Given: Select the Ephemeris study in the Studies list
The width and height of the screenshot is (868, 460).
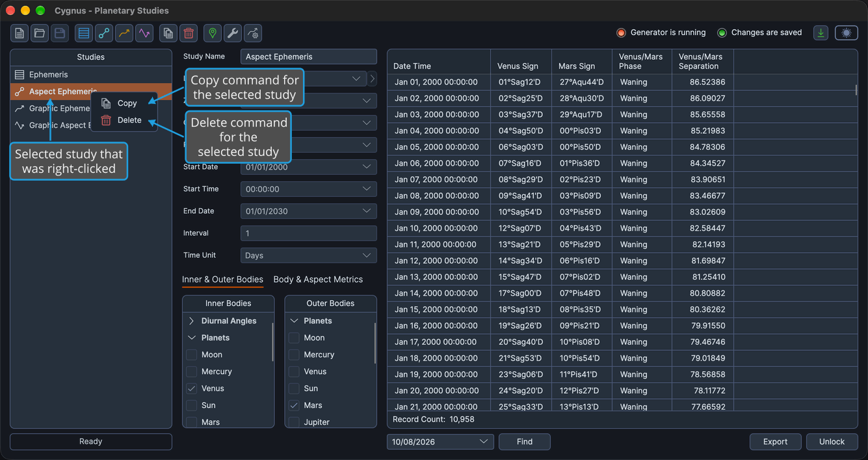Looking at the screenshot, I should click(x=91, y=75).
